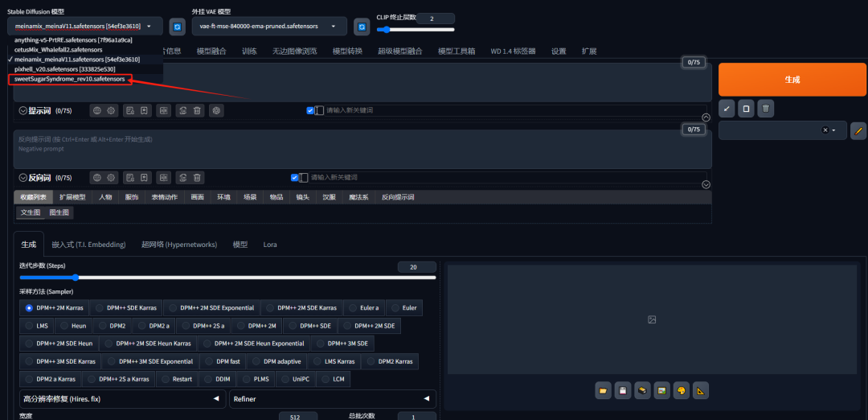
Task: Adjust the CLIP 终止层数 slider
Action: coord(416,29)
